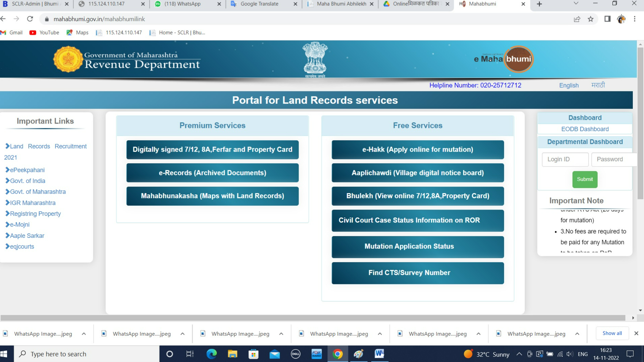Show hidden system tray icons
Viewport: 644px width, 362px height.
point(519,354)
